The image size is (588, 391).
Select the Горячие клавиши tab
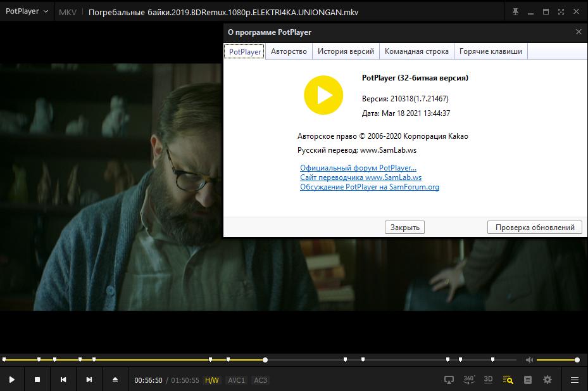click(x=491, y=51)
